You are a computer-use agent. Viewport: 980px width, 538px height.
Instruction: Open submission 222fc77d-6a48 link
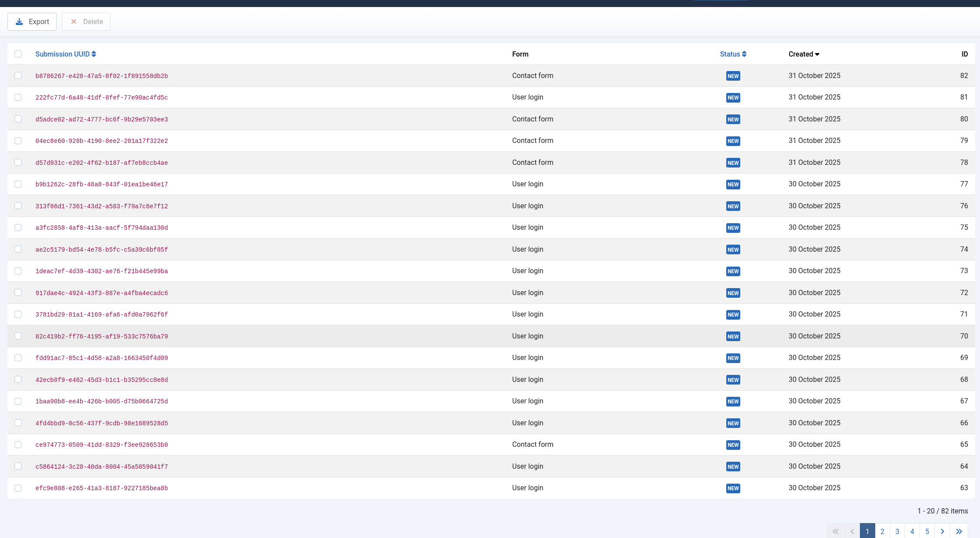102,97
